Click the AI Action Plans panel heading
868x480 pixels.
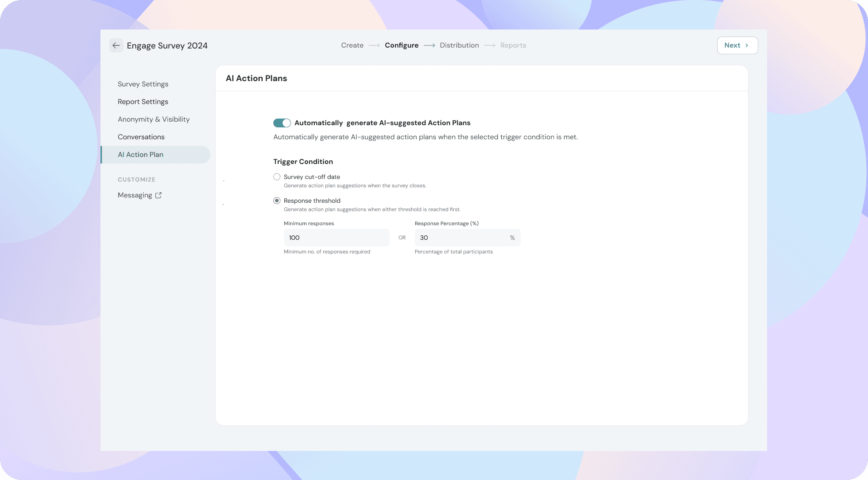click(x=256, y=78)
